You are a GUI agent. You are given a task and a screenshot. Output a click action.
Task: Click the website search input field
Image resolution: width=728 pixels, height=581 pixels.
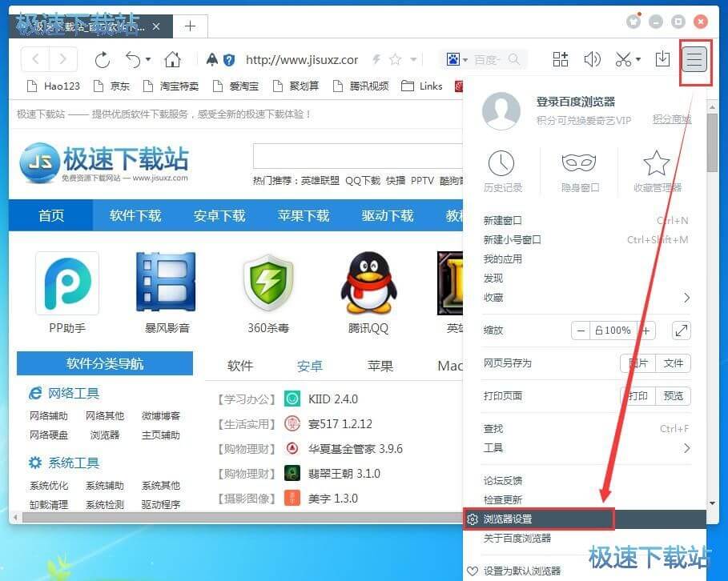(358, 156)
